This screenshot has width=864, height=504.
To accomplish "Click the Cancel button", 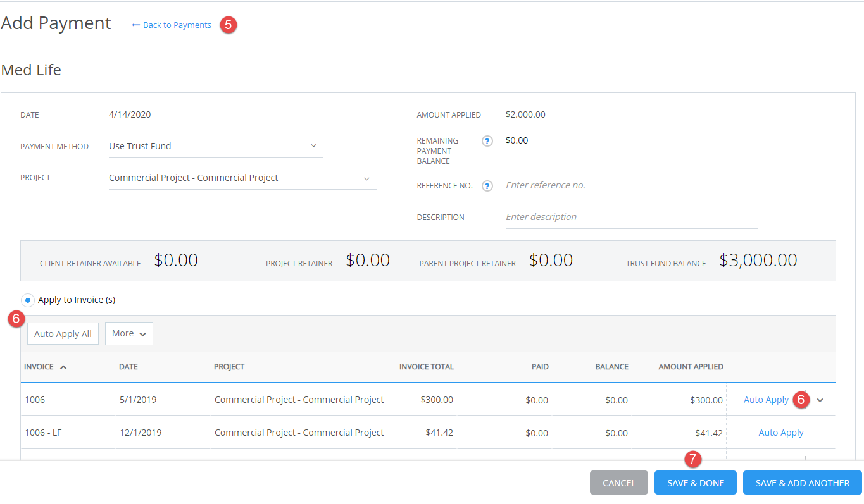I will point(618,482).
